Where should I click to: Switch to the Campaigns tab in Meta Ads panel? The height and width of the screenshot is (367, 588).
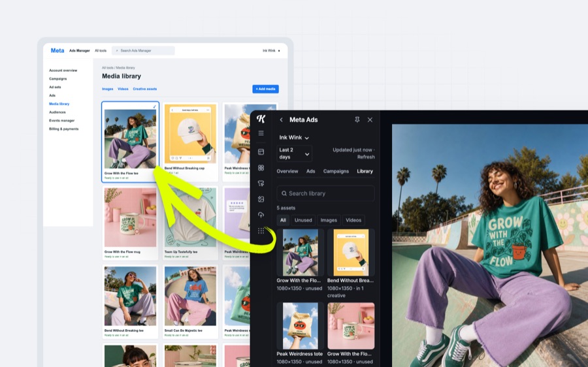pos(336,171)
